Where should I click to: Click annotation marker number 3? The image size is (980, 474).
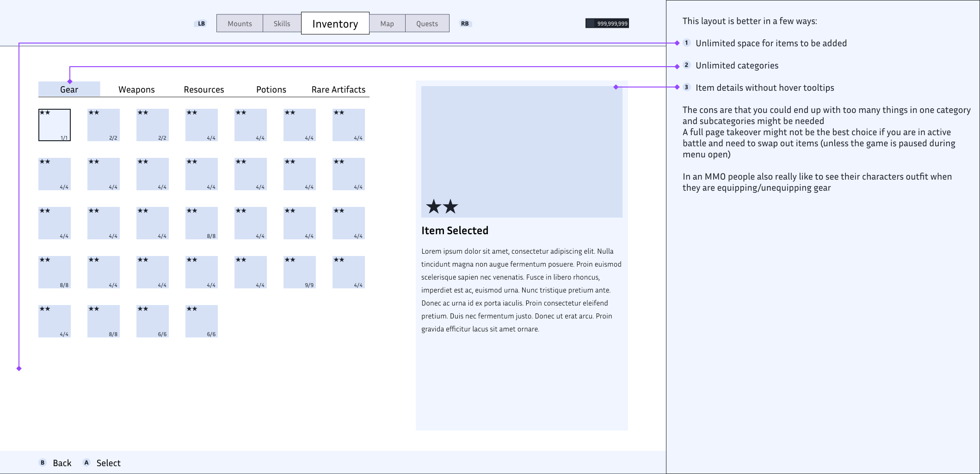click(686, 87)
